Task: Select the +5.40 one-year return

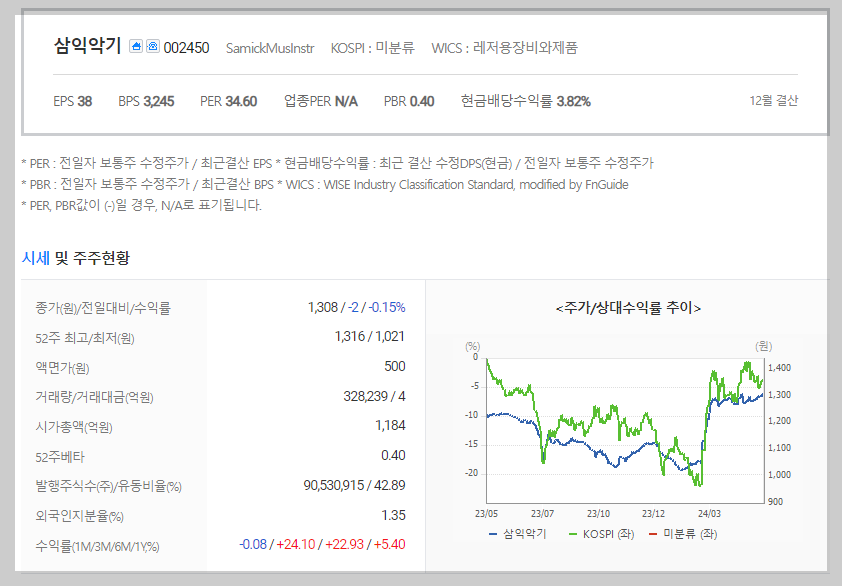Action: [389, 545]
